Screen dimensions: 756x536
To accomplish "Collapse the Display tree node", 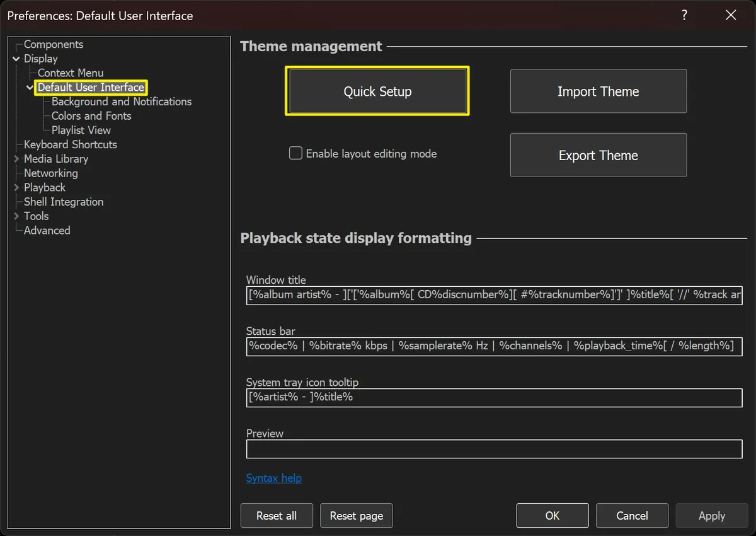I will point(16,59).
